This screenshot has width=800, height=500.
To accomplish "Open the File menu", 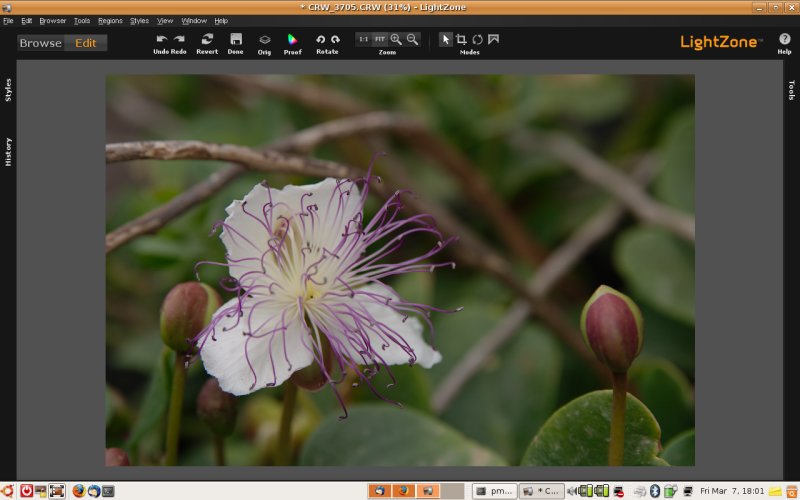I will (8, 21).
